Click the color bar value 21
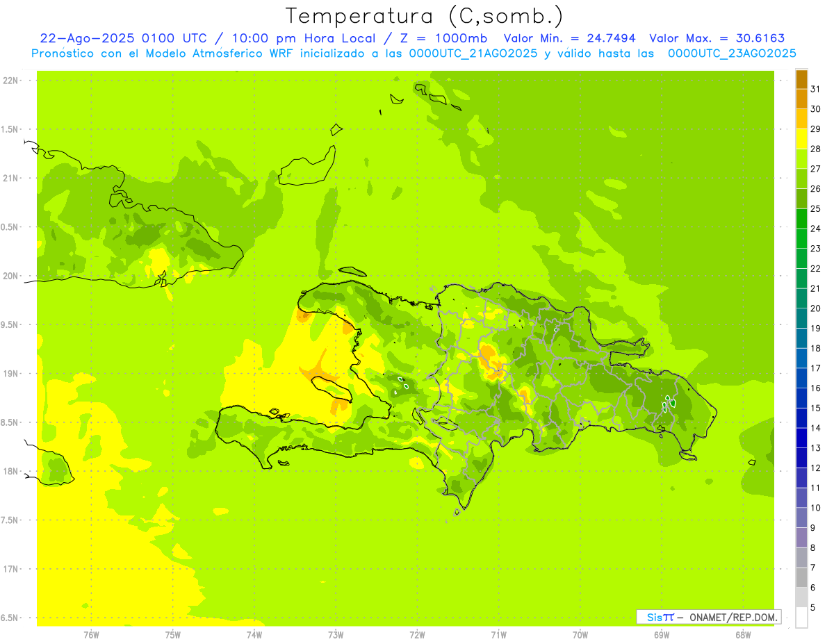Image resolution: width=834 pixels, height=644 pixels. click(x=815, y=288)
